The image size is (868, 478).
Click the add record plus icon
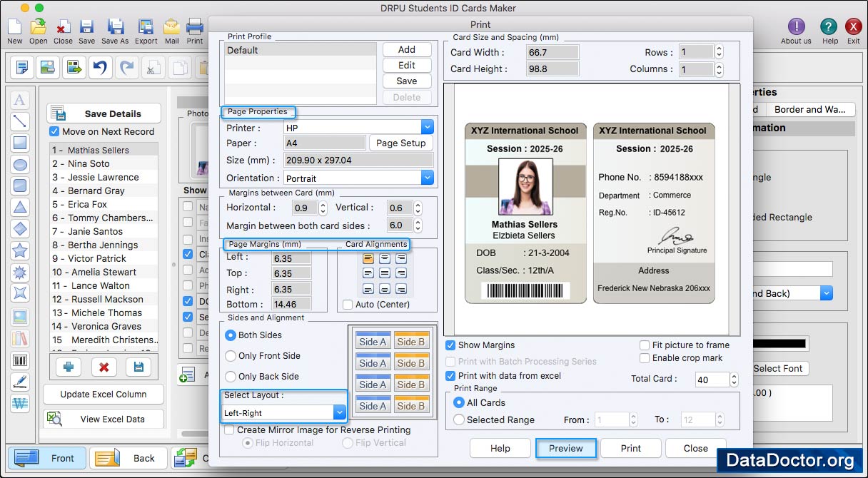pyautogui.click(x=69, y=367)
